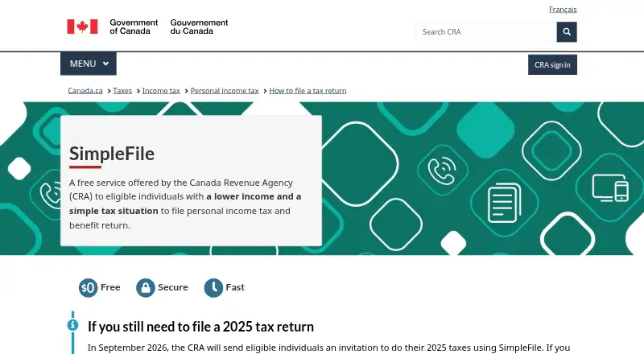Image resolution: width=644 pixels, height=354 pixels.
Task: Open the CRA sign in page
Action: pyautogui.click(x=552, y=65)
